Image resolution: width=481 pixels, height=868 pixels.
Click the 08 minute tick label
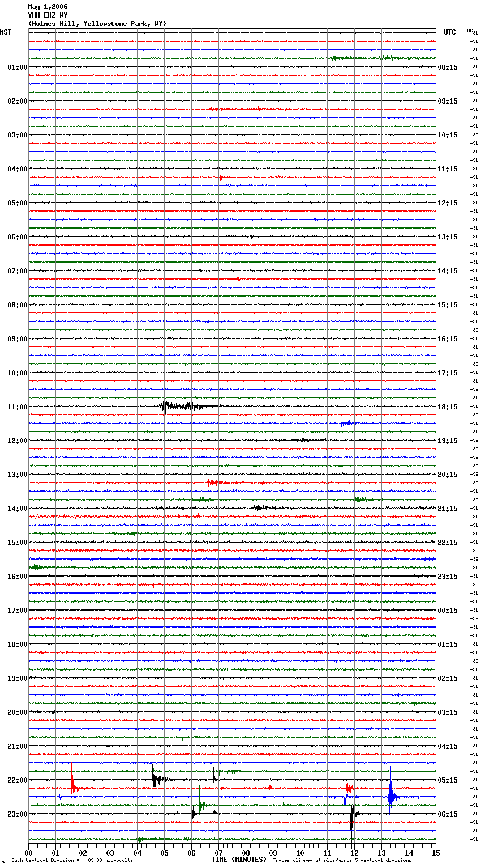(246, 853)
